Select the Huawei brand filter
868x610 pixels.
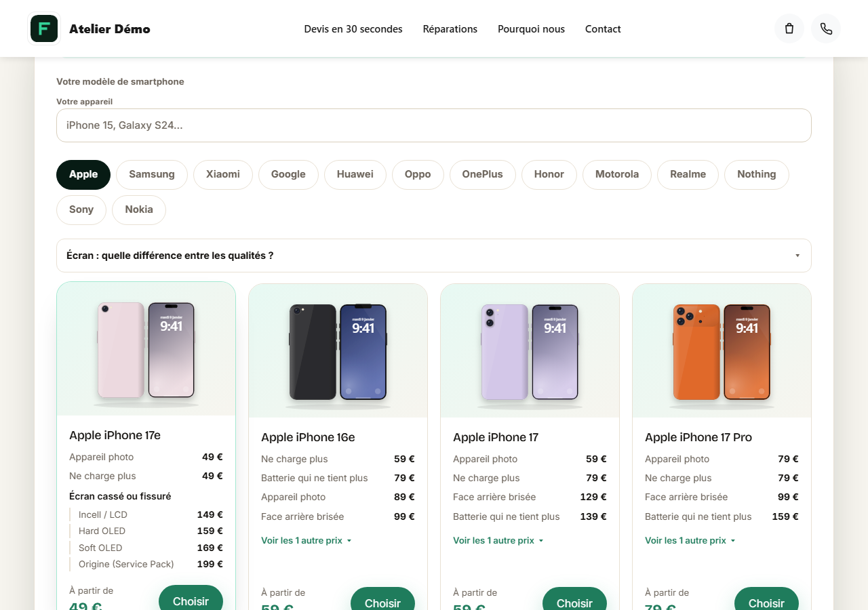(355, 174)
